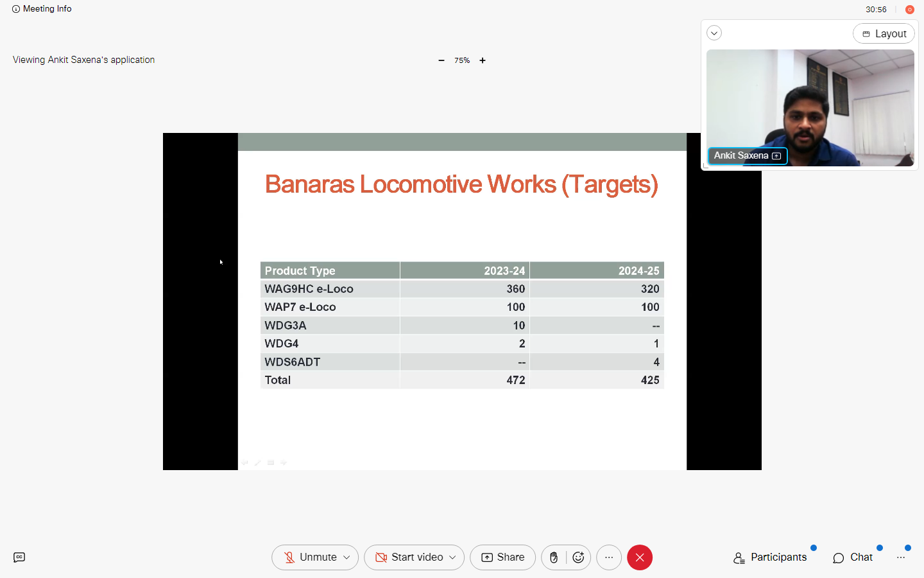Click the 425 total for 2024-25
The image size is (924, 578).
(x=650, y=380)
